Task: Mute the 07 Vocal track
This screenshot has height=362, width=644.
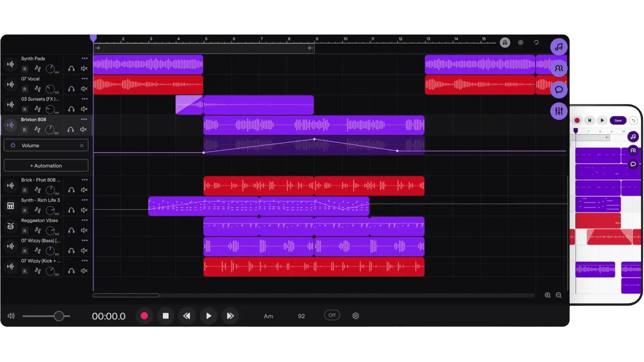Action: pyautogui.click(x=84, y=89)
